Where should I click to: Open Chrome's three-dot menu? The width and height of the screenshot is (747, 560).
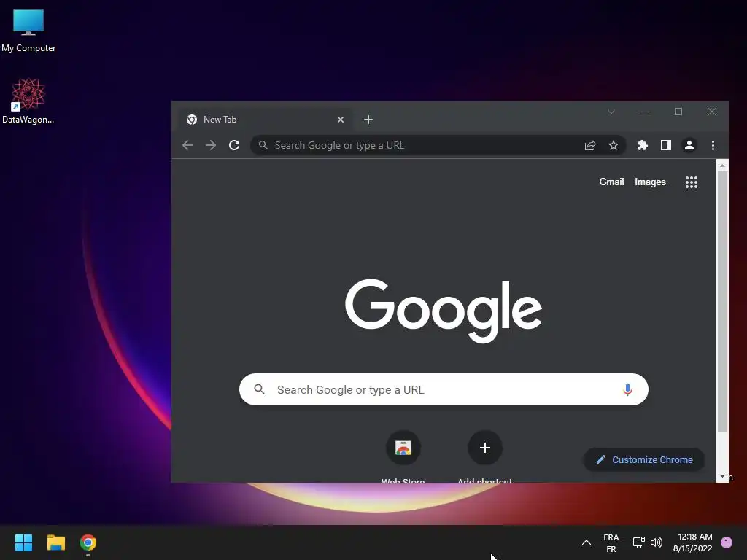713,145
